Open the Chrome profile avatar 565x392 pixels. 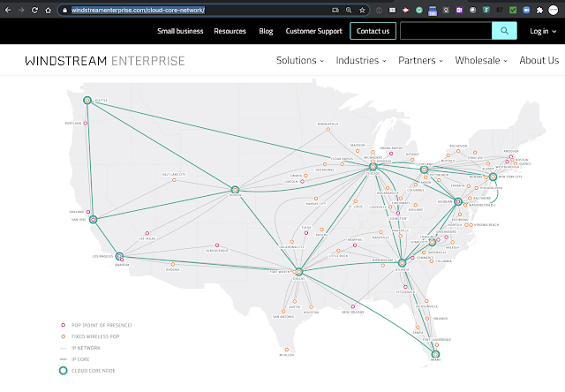click(554, 10)
